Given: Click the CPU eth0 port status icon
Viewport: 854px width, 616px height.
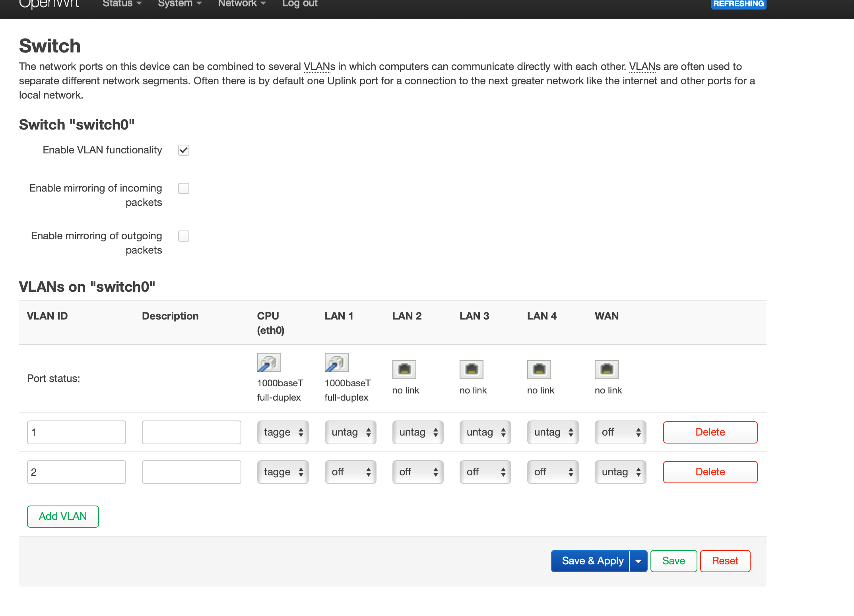Looking at the screenshot, I should pyautogui.click(x=269, y=362).
